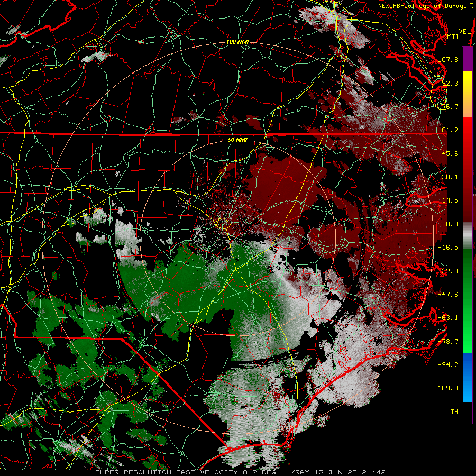Screen dimensions: 476x476
Task: Click the -32.0 velocity scale value
Action: point(448,271)
